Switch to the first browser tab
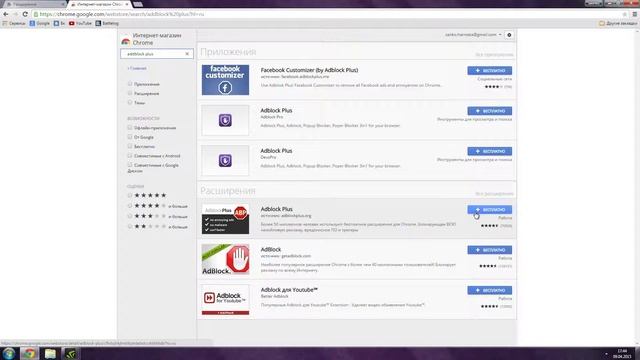Screen dimensions: 640x360 tap(34, 4)
